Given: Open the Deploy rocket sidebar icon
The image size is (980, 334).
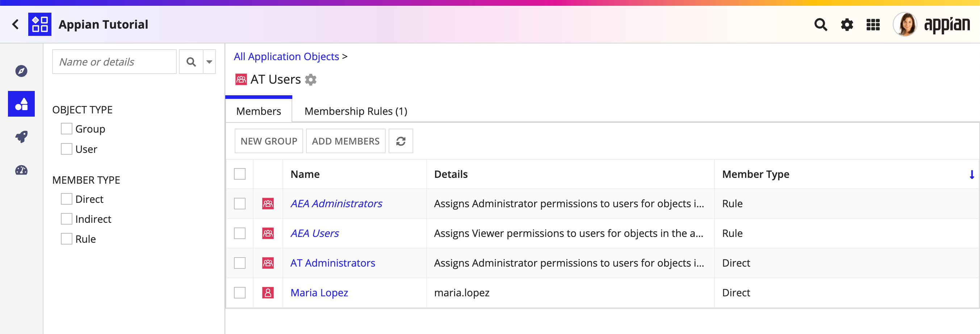Looking at the screenshot, I should coord(21,137).
